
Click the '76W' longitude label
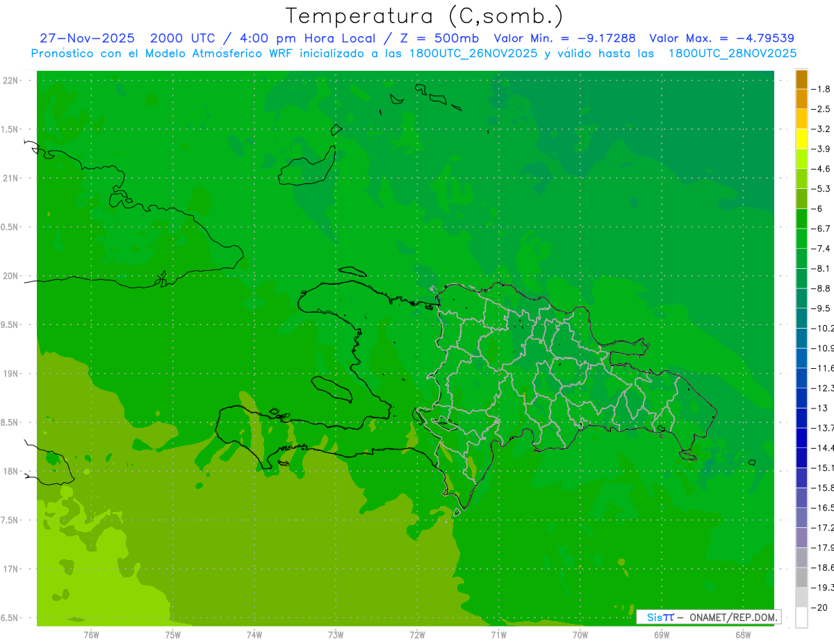tap(91, 635)
